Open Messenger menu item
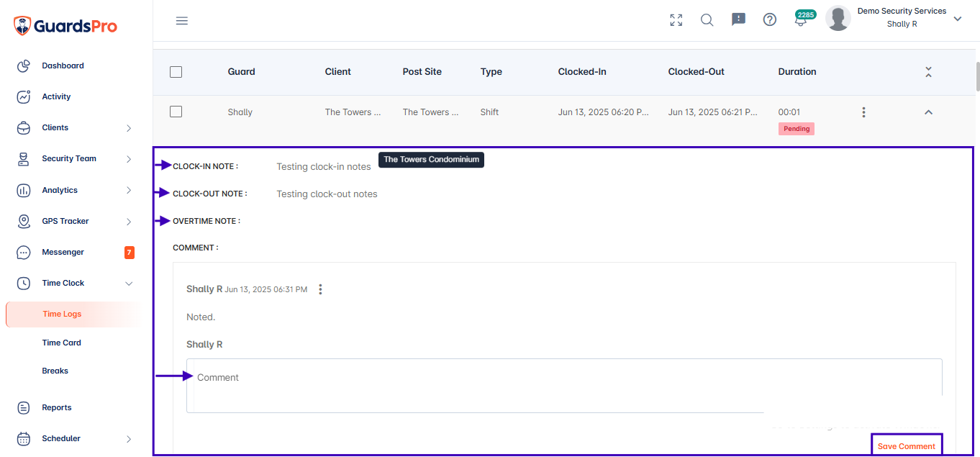 point(63,252)
